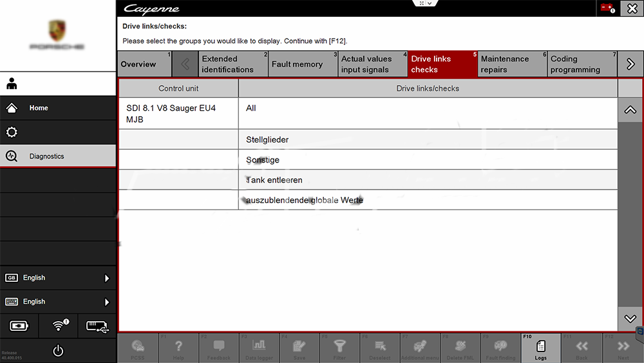Image resolution: width=644 pixels, height=363 pixels.
Task: Collapse the top header pull-down handle
Action: (425, 3)
